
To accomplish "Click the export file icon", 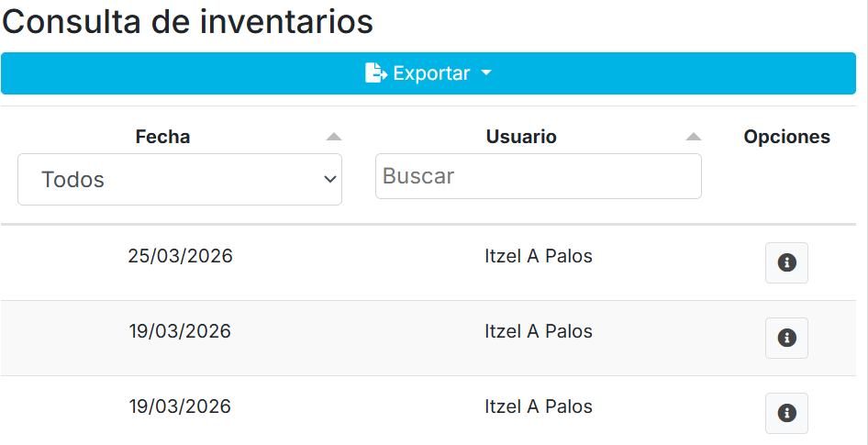I will pos(376,73).
